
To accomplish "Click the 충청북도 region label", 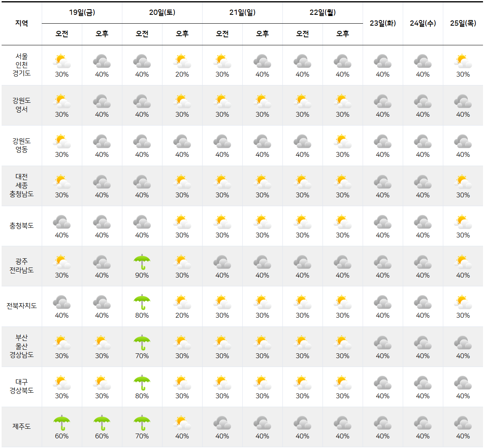I will [22, 226].
